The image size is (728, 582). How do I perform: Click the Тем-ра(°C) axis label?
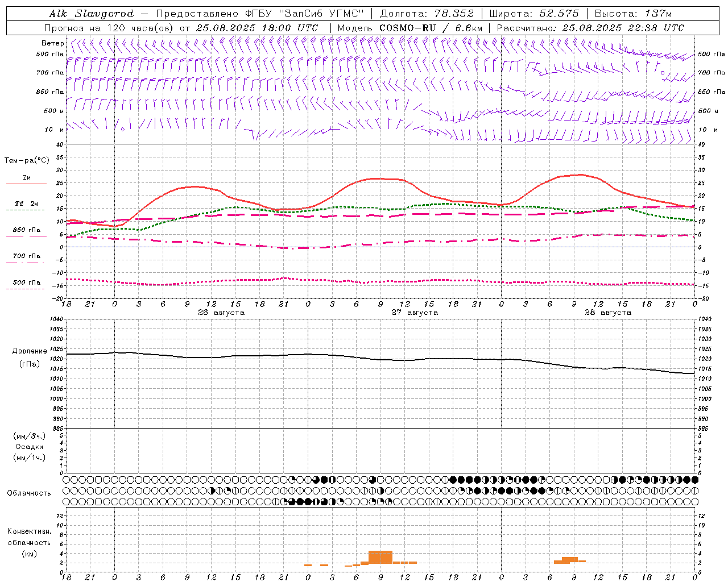click(27, 161)
